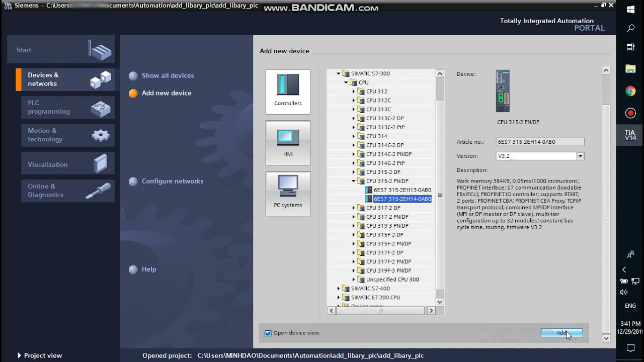Open the Help link
This screenshot has width=644, height=362.
149,269
